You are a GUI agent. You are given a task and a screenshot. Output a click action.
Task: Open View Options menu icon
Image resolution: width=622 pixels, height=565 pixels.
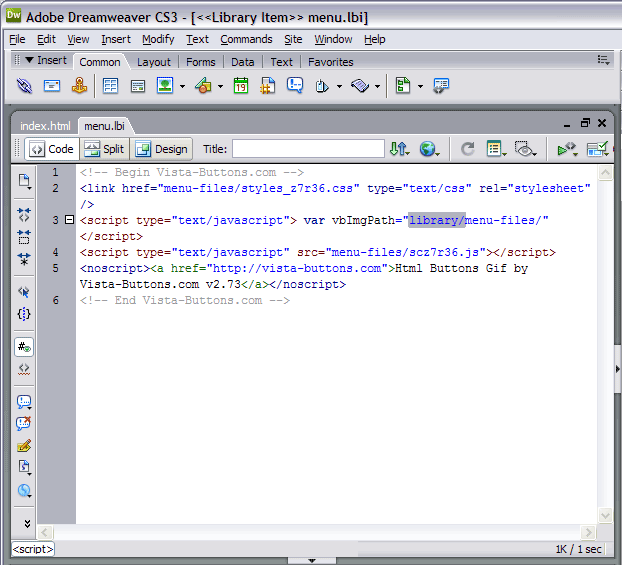tap(496, 149)
